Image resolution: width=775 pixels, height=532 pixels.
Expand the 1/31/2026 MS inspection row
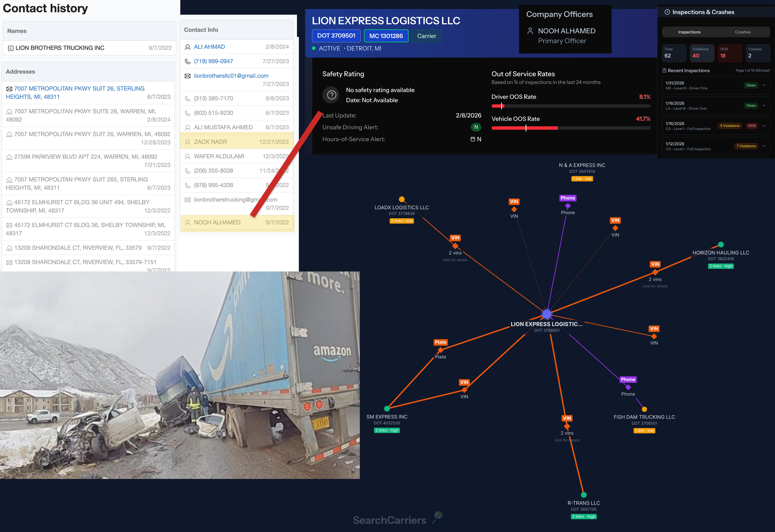(x=764, y=85)
